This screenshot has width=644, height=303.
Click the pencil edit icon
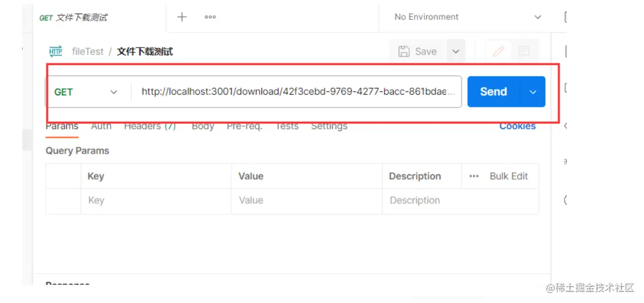[x=498, y=51]
